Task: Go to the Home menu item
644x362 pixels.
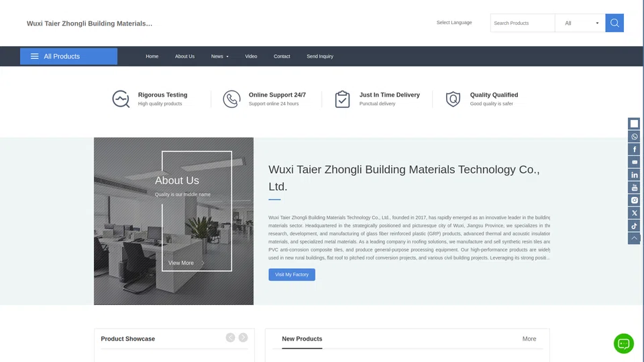Action: (x=152, y=56)
